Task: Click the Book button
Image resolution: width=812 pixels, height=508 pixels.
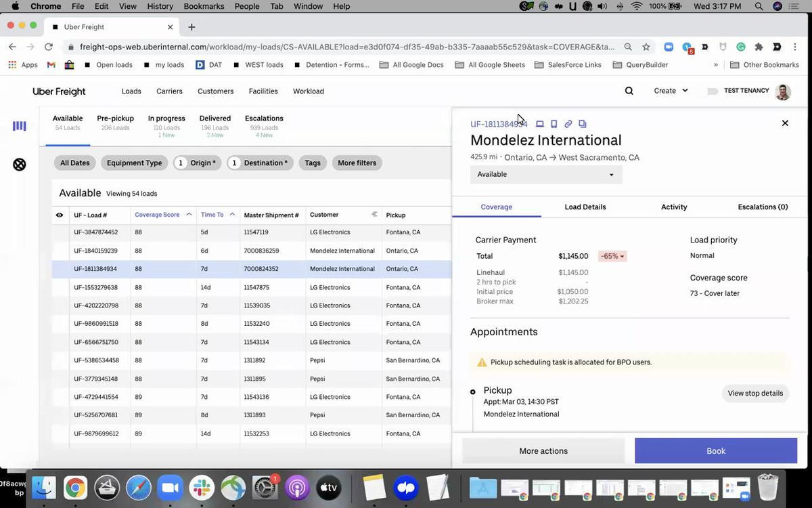Action: (716, 451)
